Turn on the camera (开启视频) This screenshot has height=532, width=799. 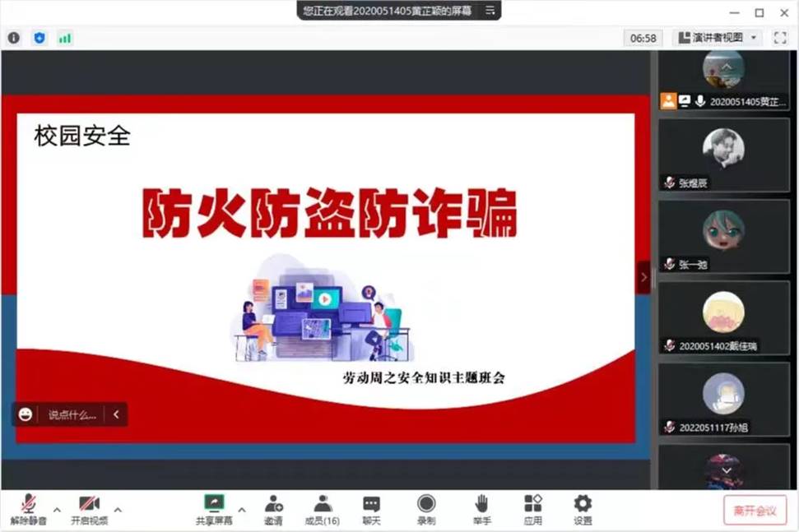point(89,510)
